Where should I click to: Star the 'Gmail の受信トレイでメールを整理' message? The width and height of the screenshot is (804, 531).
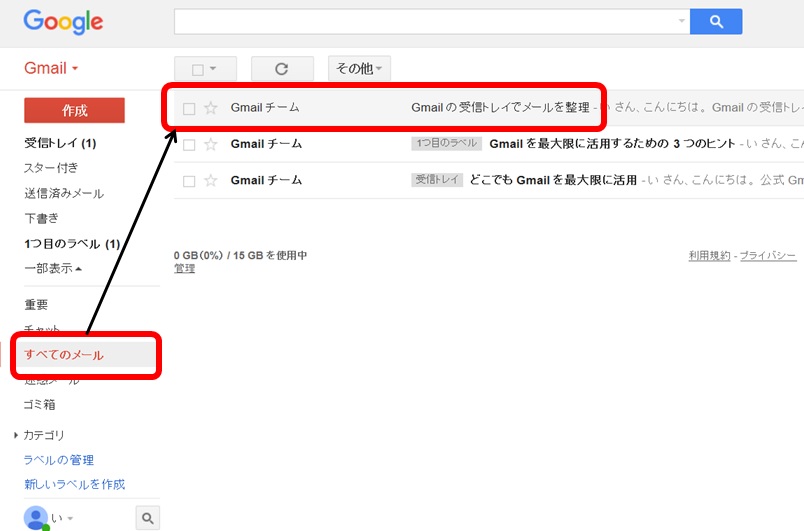coord(211,108)
